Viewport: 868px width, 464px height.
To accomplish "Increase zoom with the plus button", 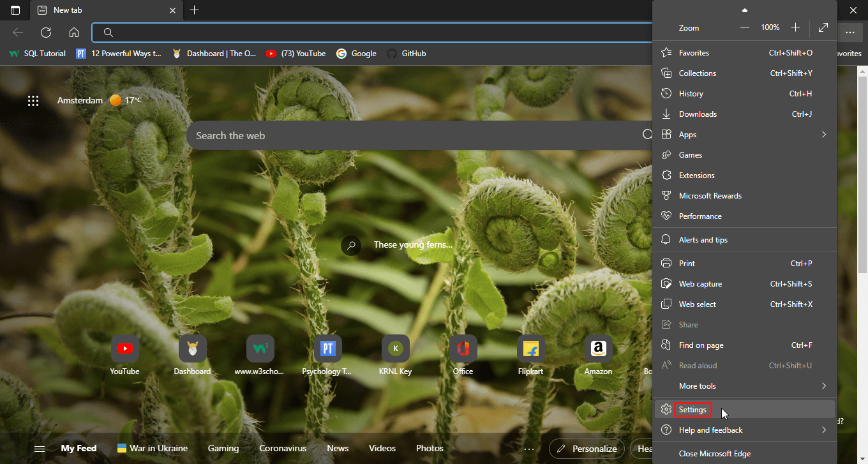I will pos(795,28).
